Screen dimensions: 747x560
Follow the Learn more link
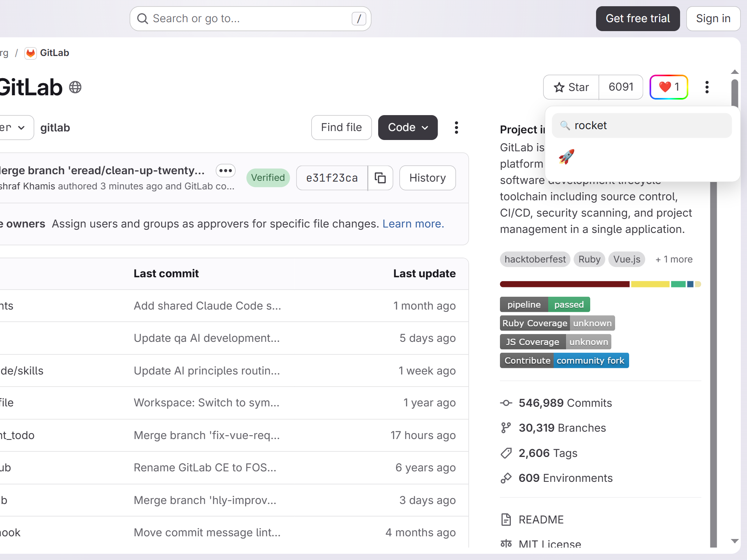click(x=413, y=224)
